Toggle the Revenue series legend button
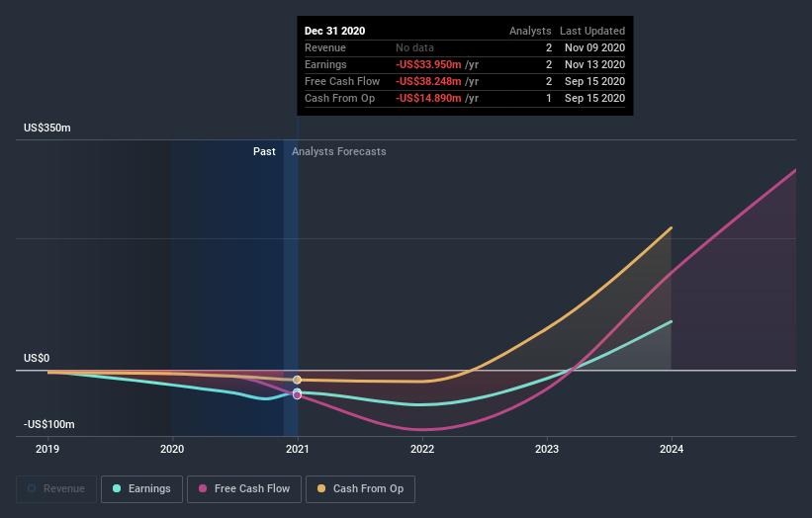Image resolution: width=812 pixels, height=518 pixels. (56, 489)
